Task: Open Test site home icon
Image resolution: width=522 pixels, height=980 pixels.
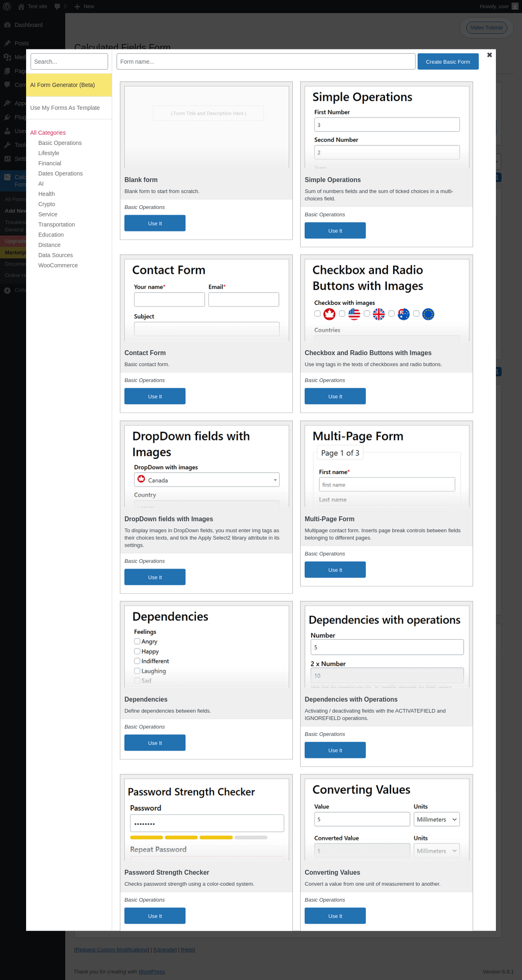Action: coord(21,7)
